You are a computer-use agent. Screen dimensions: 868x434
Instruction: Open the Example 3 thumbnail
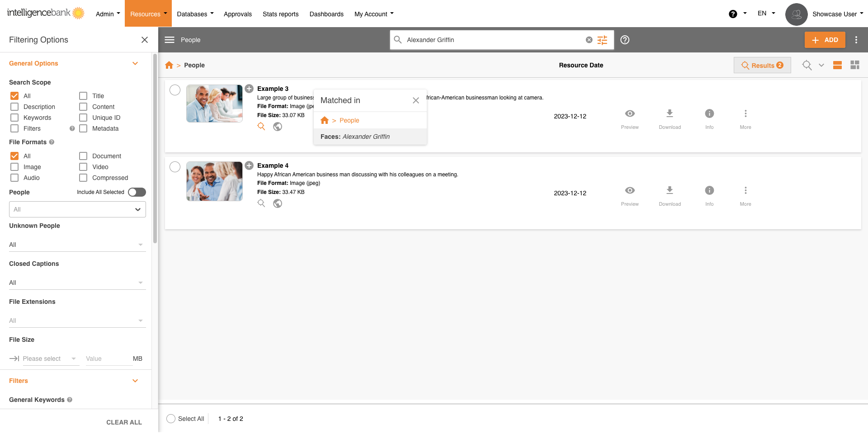[214, 104]
